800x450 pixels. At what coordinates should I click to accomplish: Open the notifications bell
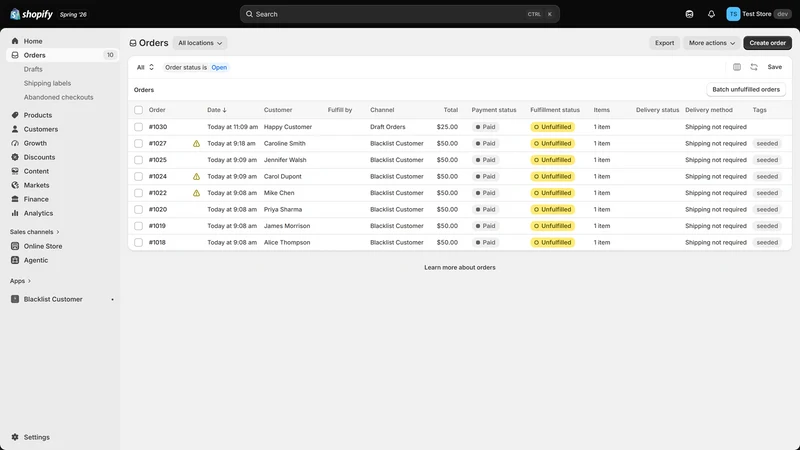pyautogui.click(x=711, y=14)
